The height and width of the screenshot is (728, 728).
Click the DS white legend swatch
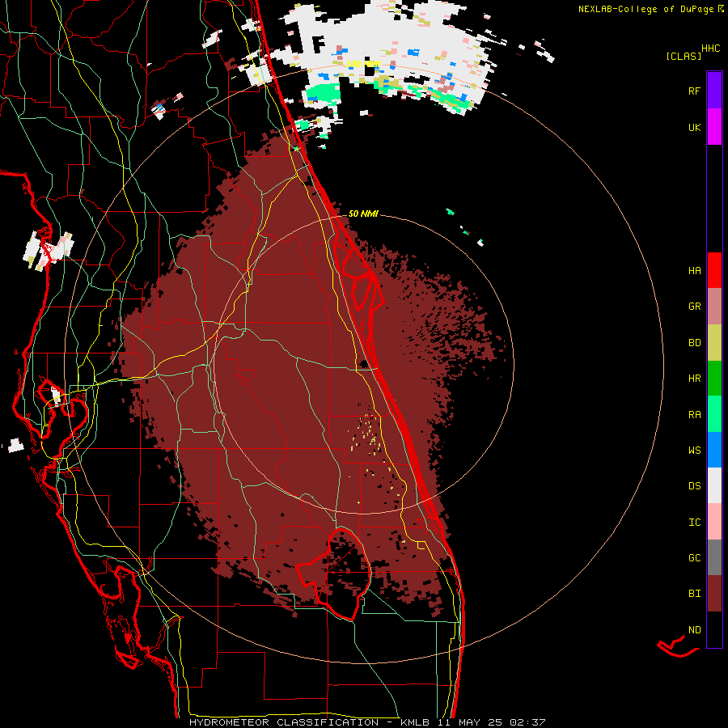click(714, 485)
